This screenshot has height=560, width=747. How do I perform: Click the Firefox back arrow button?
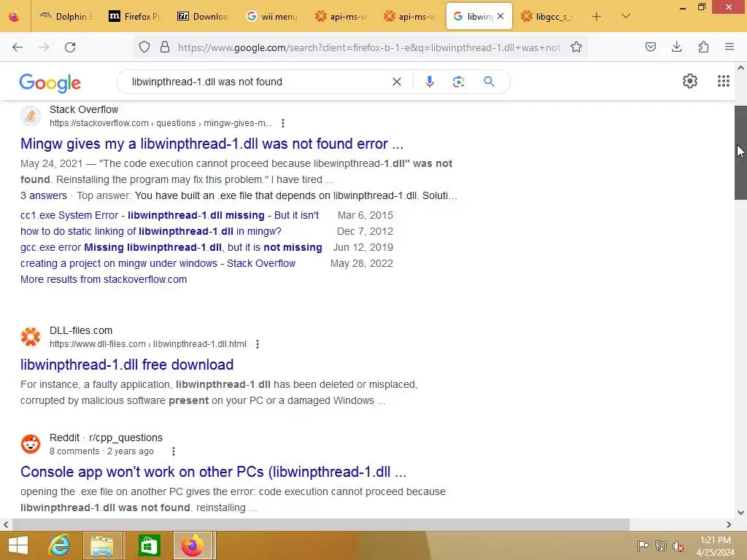[18, 47]
